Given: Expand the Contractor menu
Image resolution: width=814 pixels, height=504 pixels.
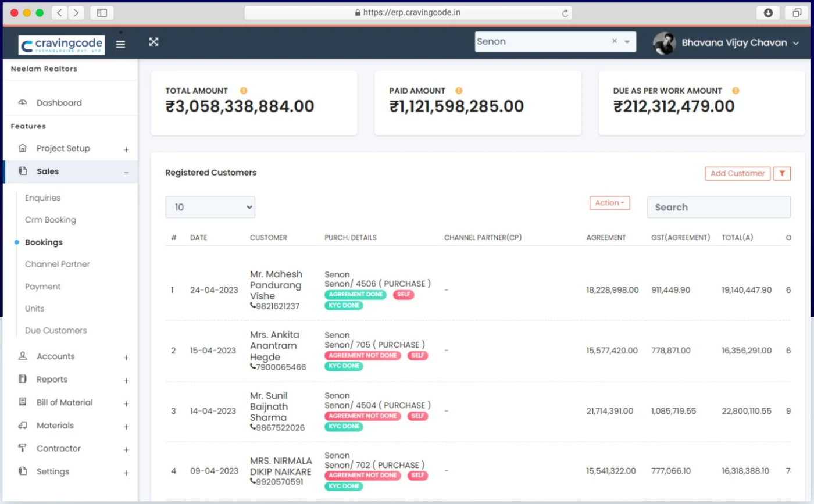Looking at the screenshot, I should coord(126,450).
